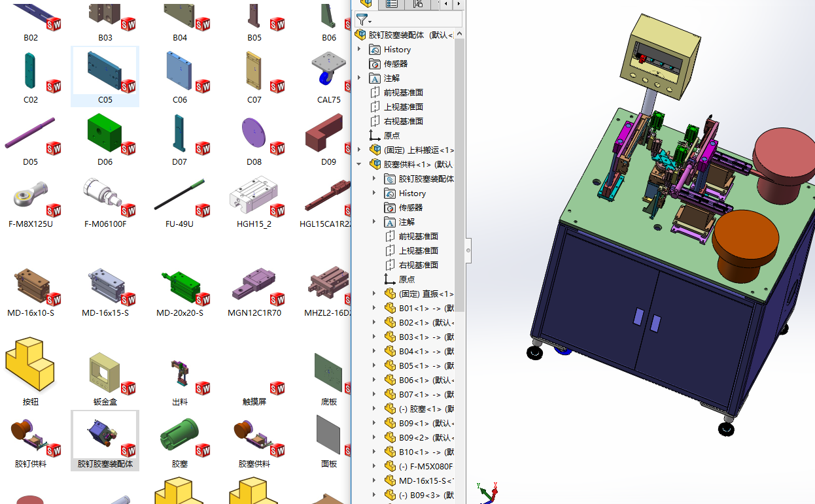
Task: Click the root 胶钉胶塞装配体 assembly icon
Action: (360, 35)
